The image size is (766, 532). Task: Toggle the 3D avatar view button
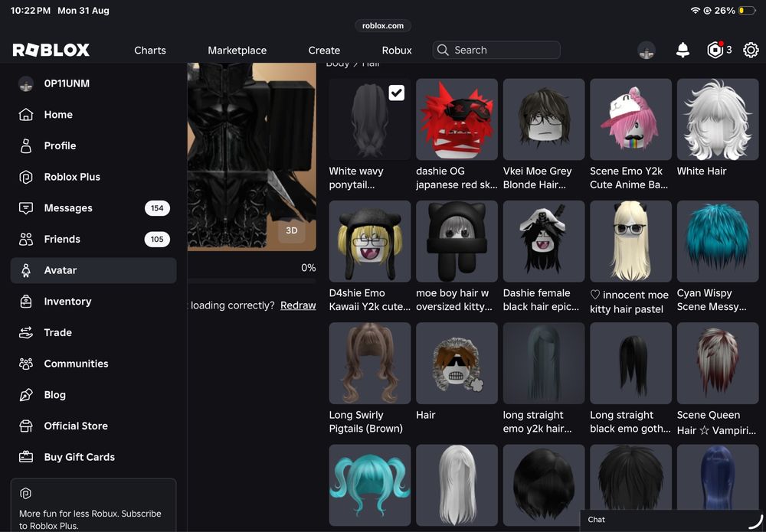click(292, 230)
